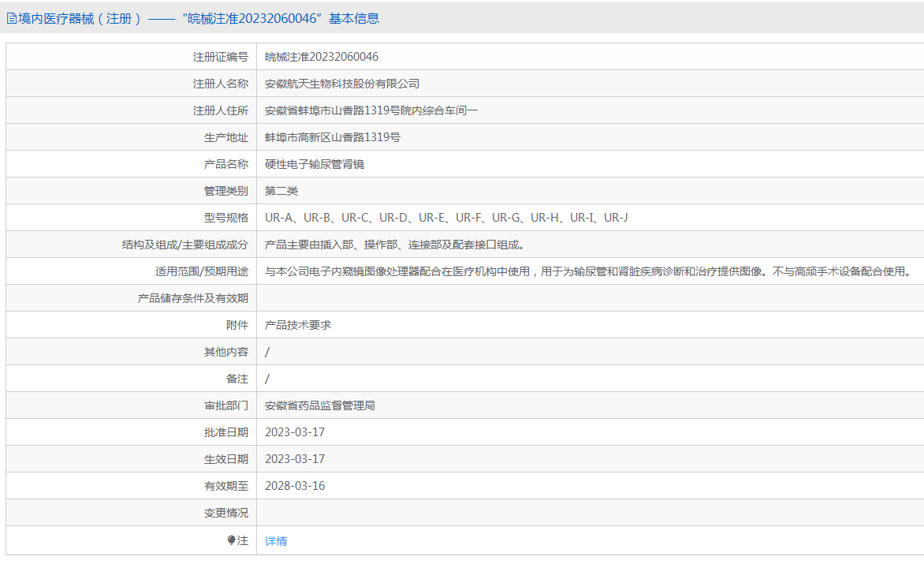
Task: Select product name 硬性电子输尿管肾镜
Action: click(314, 164)
